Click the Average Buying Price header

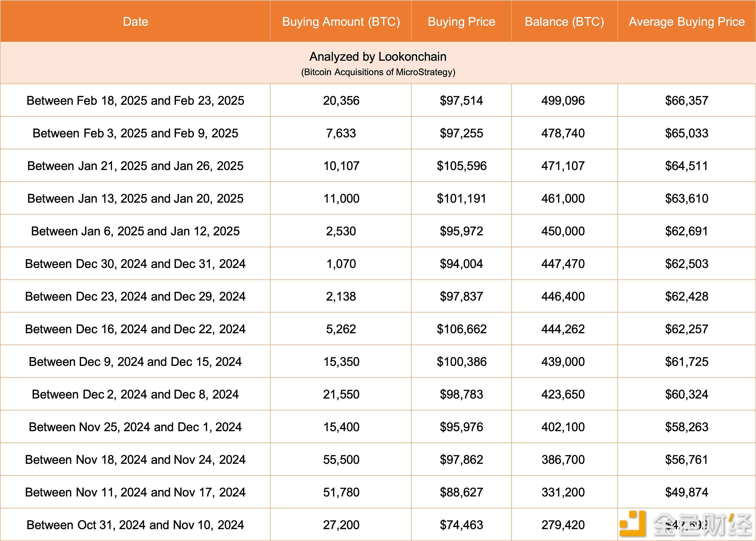click(x=686, y=21)
